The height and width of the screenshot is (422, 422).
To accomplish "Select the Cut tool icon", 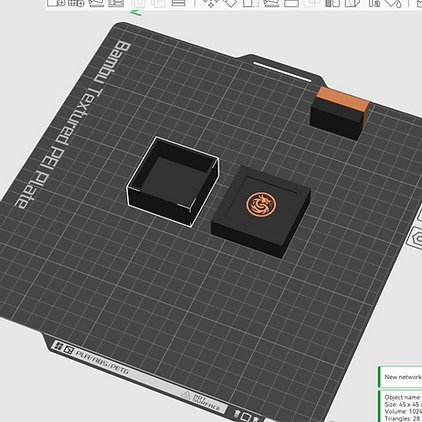I will click(x=291, y=3).
